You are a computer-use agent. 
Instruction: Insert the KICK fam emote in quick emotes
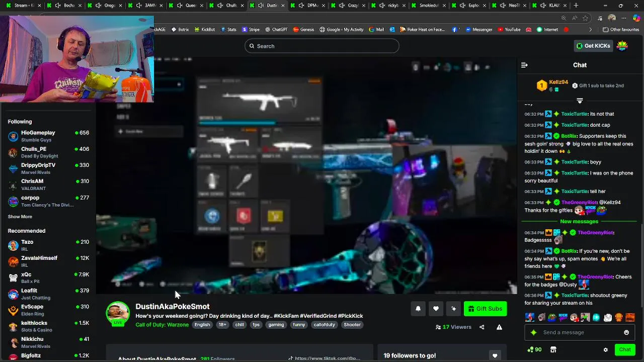[x=563, y=317]
